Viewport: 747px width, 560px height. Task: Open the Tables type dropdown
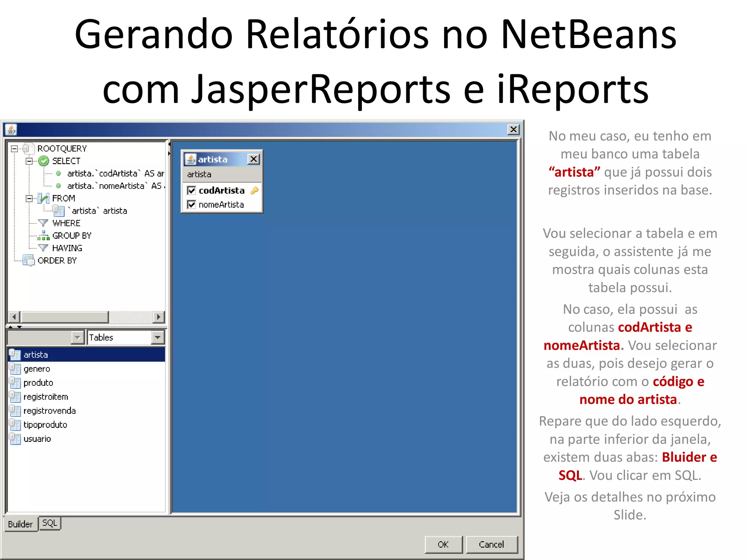point(157,337)
